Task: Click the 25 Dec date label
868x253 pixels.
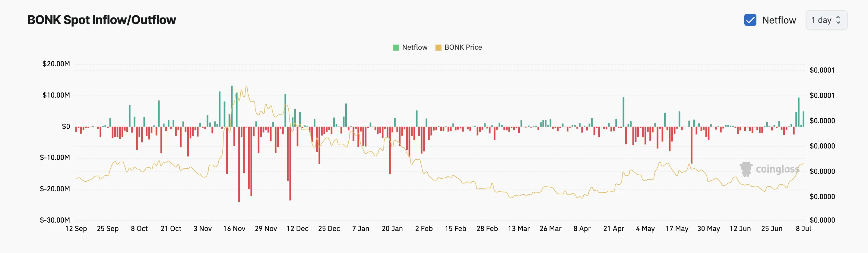Action: point(329,229)
